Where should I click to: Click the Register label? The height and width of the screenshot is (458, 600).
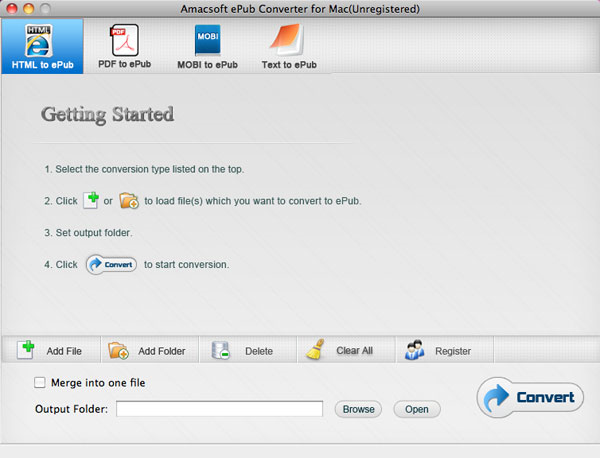[453, 351]
